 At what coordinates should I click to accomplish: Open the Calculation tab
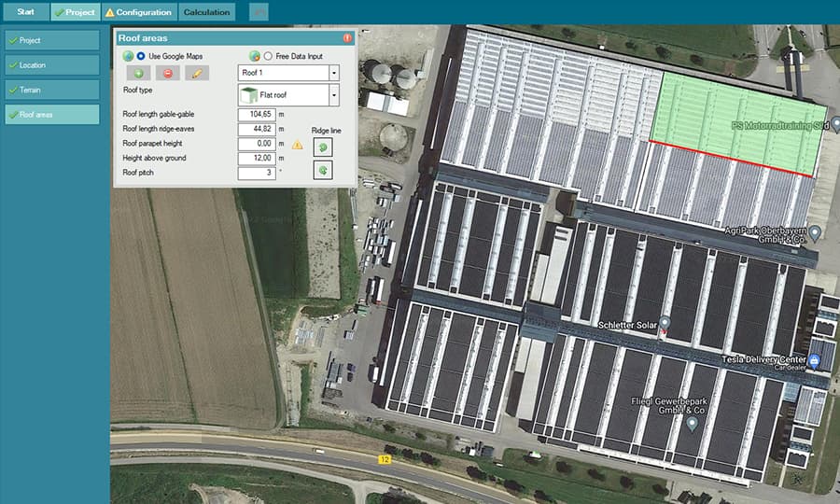click(x=207, y=12)
